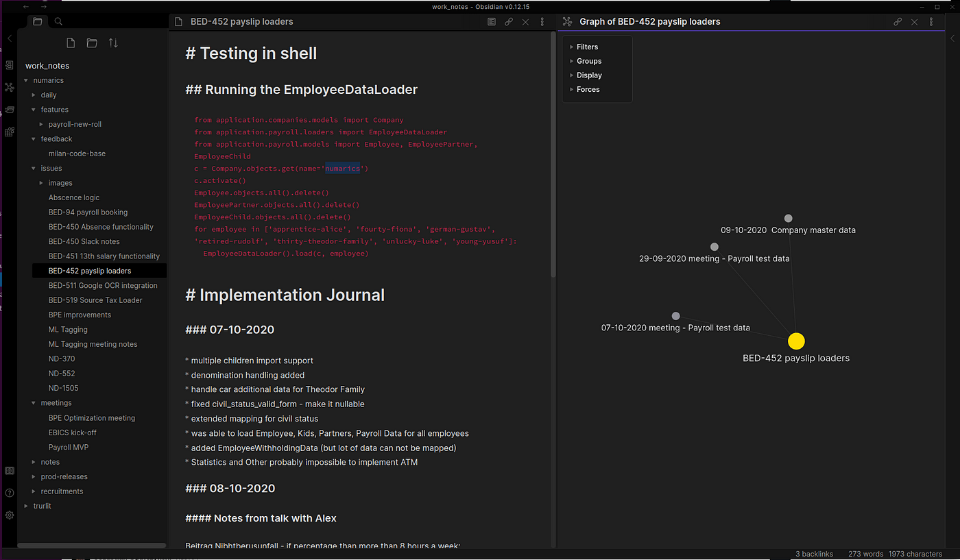
Task: Open the file explorer tab icon
Action: pyautogui.click(x=38, y=22)
